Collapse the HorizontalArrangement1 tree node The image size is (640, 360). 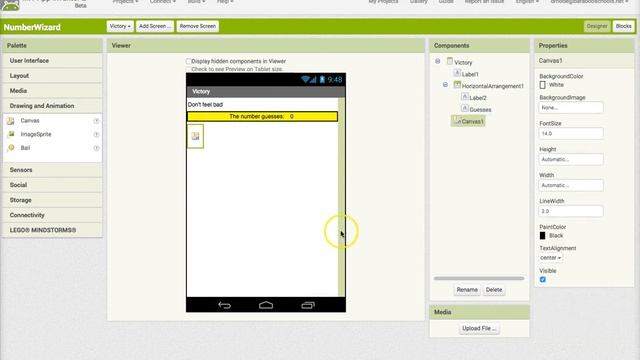click(445, 85)
